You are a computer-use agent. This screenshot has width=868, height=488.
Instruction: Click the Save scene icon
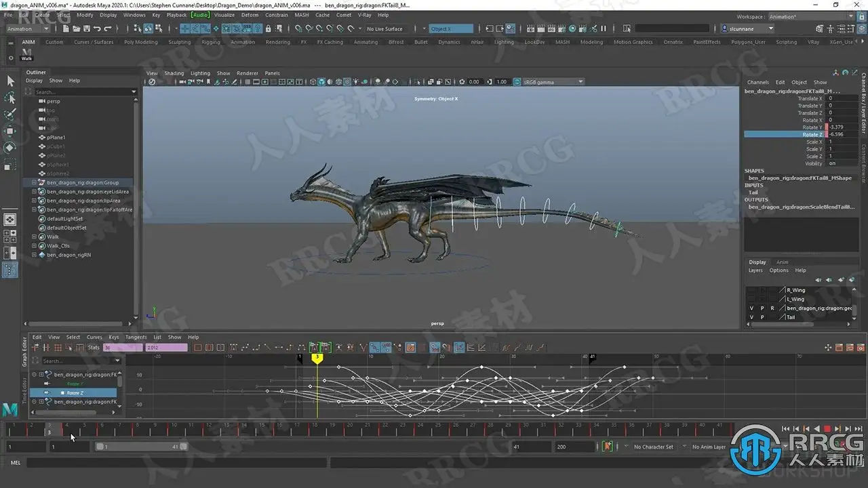(86, 28)
